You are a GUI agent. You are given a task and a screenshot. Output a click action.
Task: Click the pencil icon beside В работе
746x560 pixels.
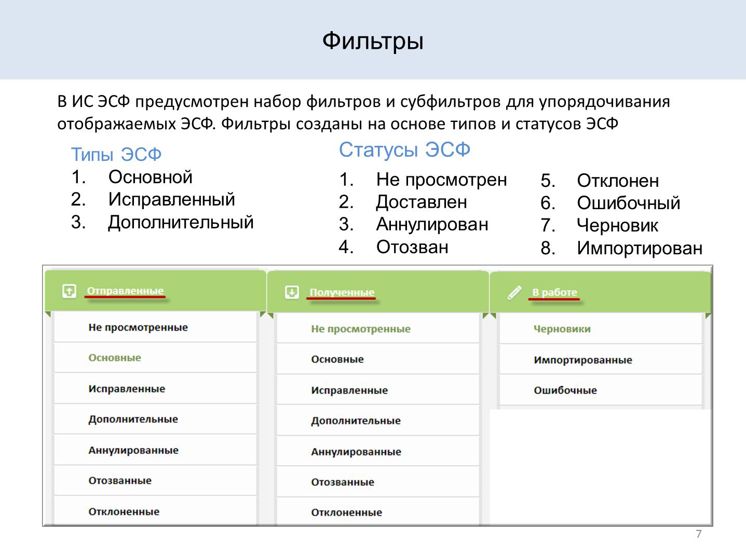coord(514,293)
